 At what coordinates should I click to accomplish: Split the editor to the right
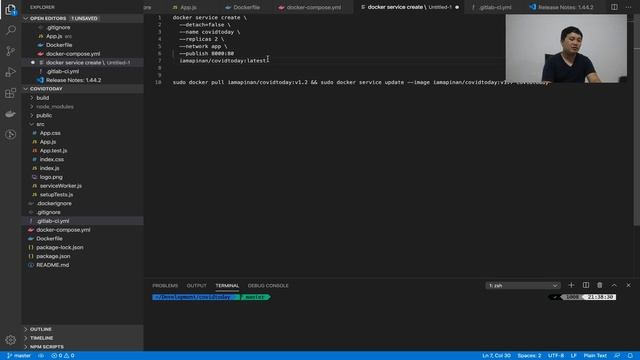[x=614, y=7]
